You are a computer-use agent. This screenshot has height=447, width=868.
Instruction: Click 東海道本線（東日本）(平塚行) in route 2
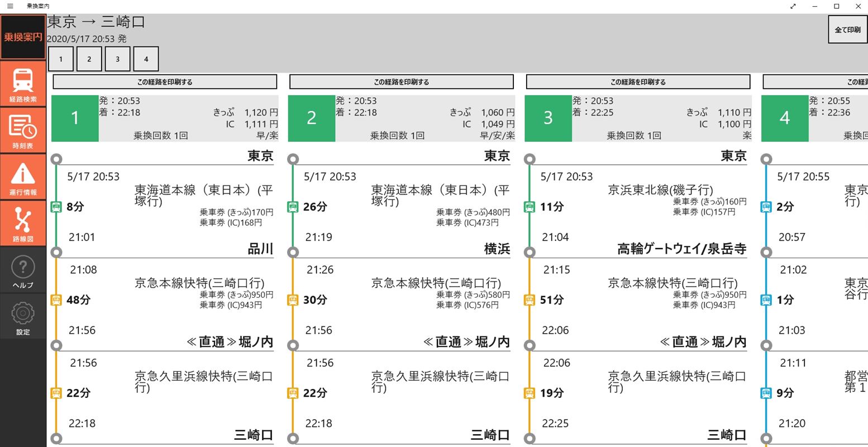pos(441,196)
